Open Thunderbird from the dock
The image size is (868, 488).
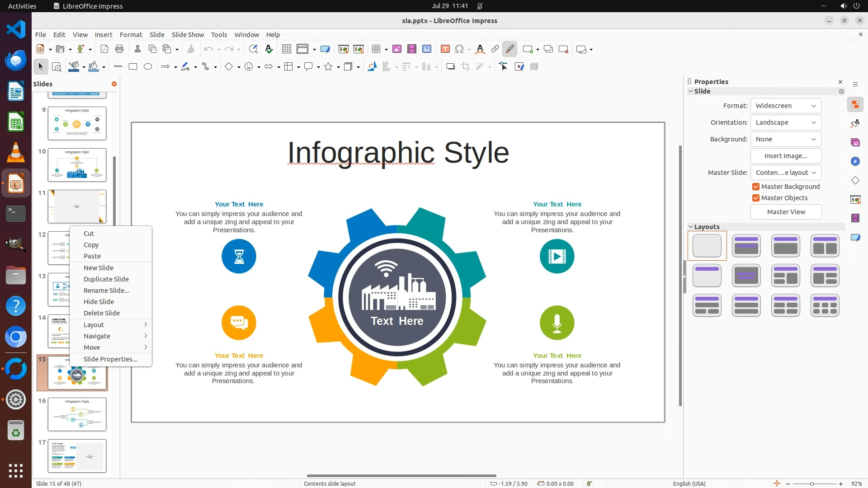pos(16,61)
